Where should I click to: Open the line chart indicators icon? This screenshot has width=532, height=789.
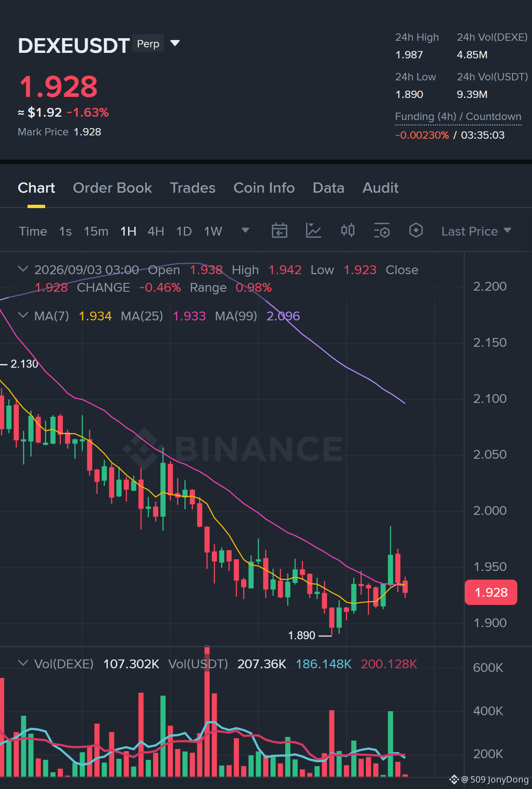[x=313, y=231]
